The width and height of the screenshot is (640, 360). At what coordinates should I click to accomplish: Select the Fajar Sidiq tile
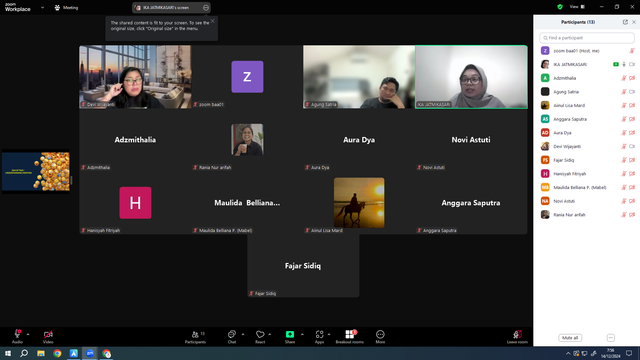click(x=303, y=266)
